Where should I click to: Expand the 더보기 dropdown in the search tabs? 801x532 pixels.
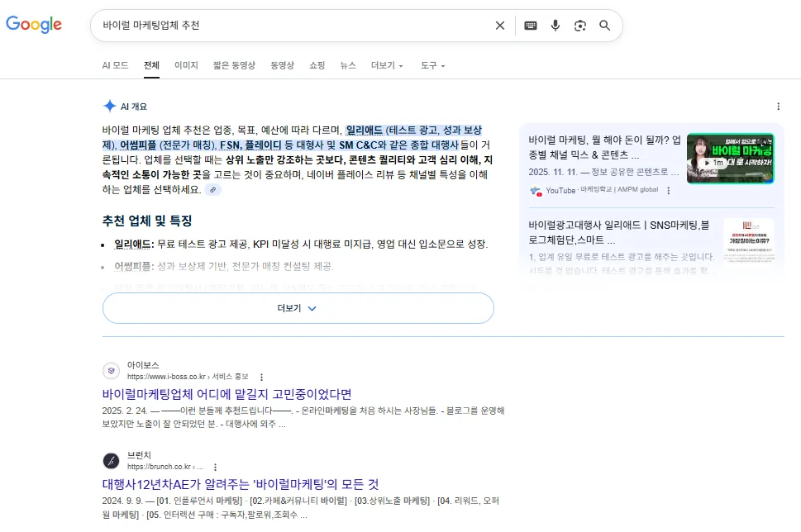click(387, 65)
